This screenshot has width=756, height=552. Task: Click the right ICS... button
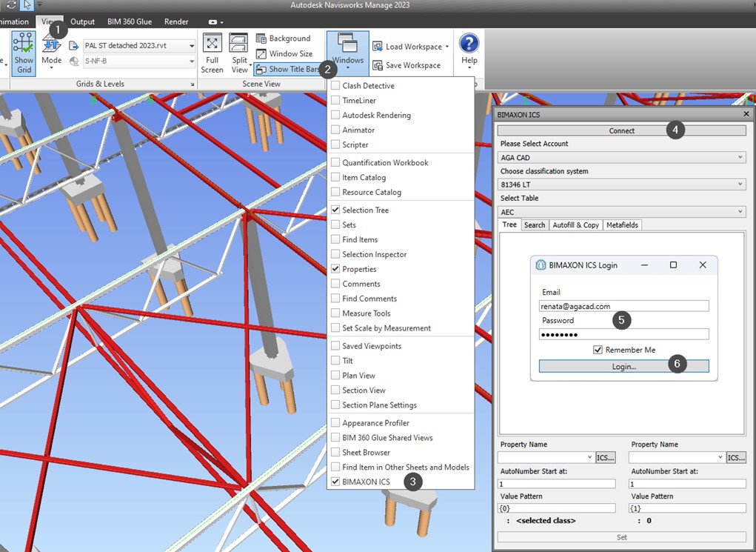736,457
